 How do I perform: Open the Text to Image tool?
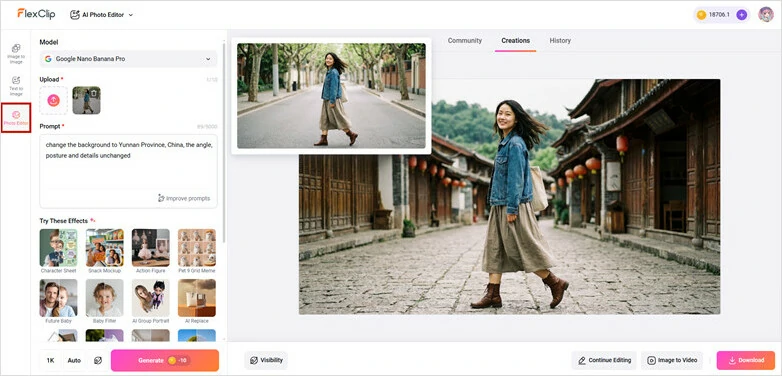click(16, 86)
